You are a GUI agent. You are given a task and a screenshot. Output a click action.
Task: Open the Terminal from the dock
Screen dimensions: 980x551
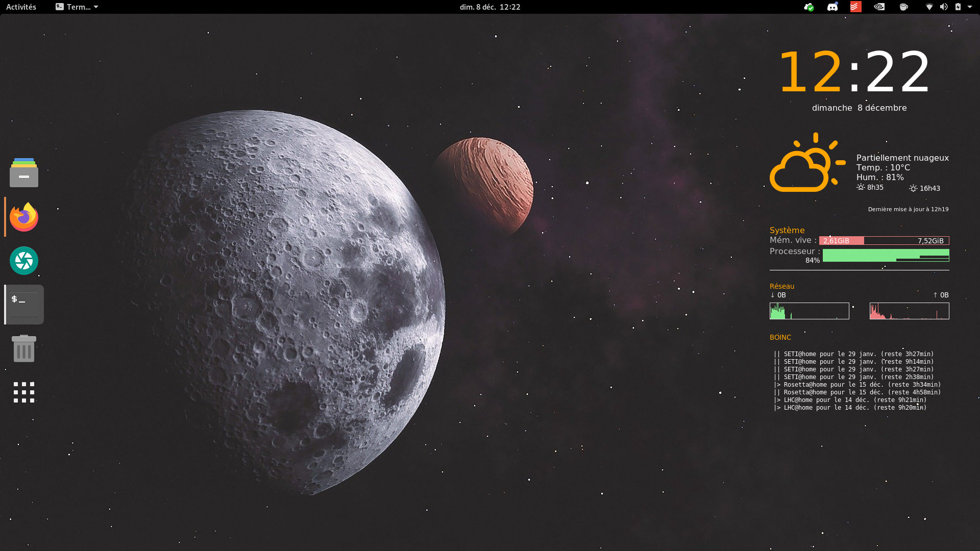click(24, 305)
